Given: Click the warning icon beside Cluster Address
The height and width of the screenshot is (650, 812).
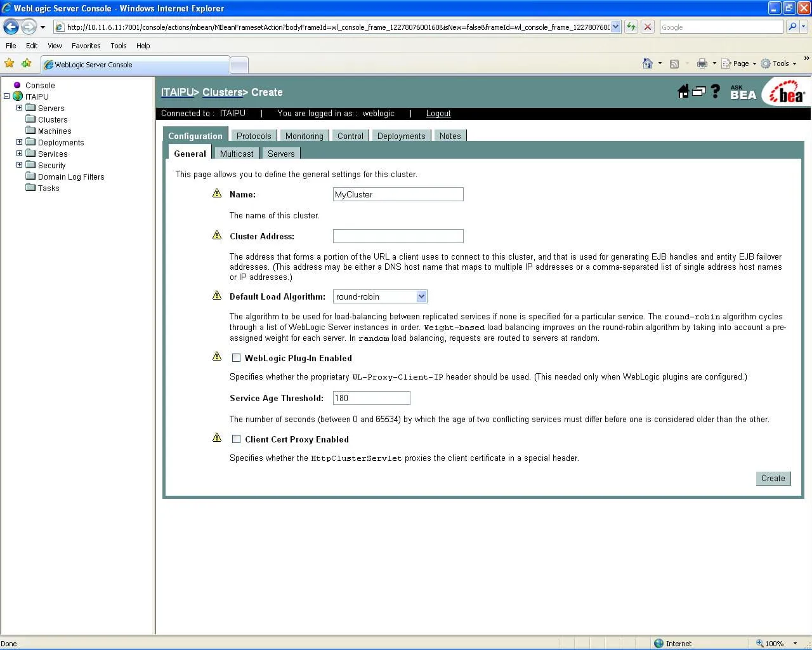Looking at the screenshot, I should coord(217,235).
